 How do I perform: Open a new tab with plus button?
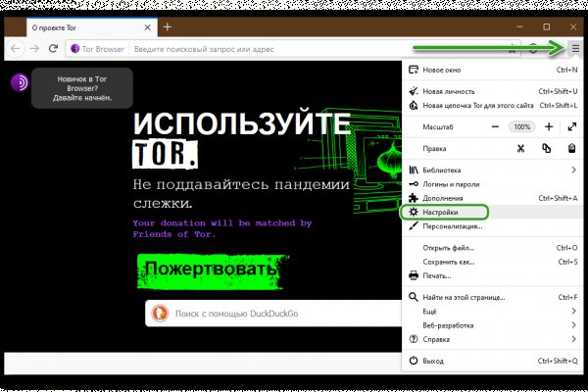pos(168,26)
